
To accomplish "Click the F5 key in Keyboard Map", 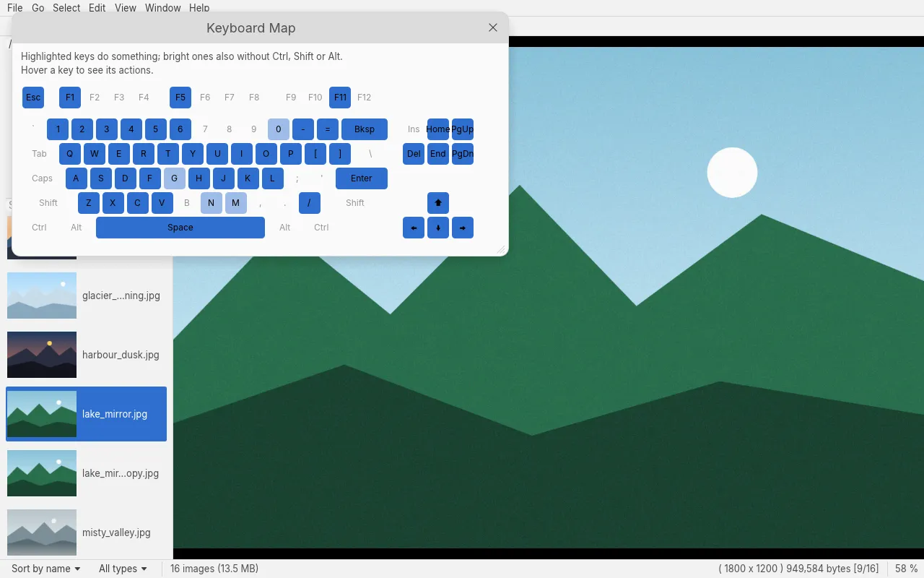I will (x=180, y=98).
